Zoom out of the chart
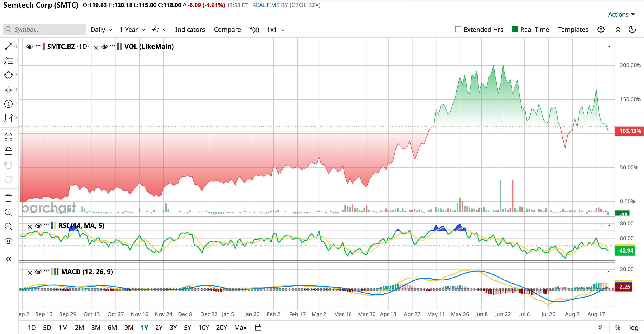The image size is (644, 334). click(x=9, y=227)
